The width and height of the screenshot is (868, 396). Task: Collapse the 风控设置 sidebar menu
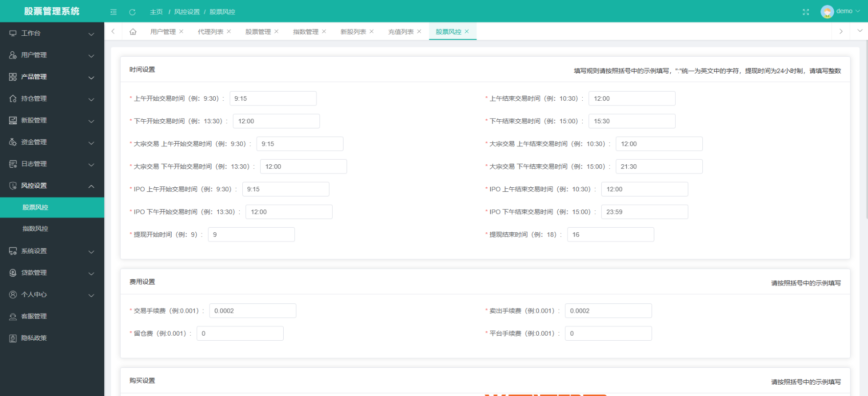(52, 186)
